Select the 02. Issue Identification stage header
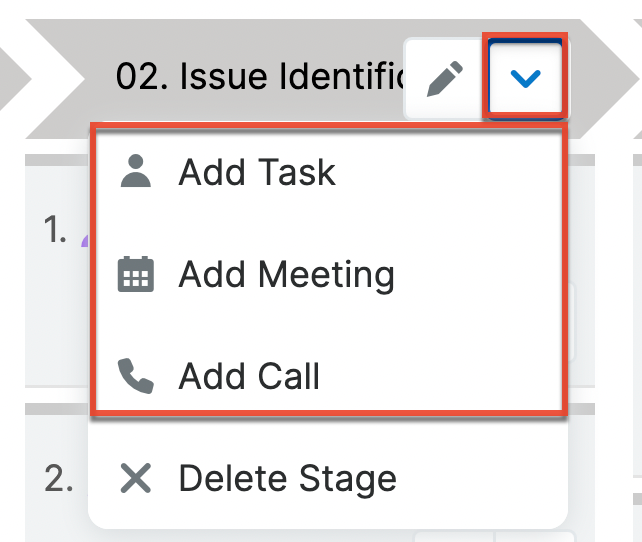Image resolution: width=642 pixels, height=542 pixels. [260, 78]
